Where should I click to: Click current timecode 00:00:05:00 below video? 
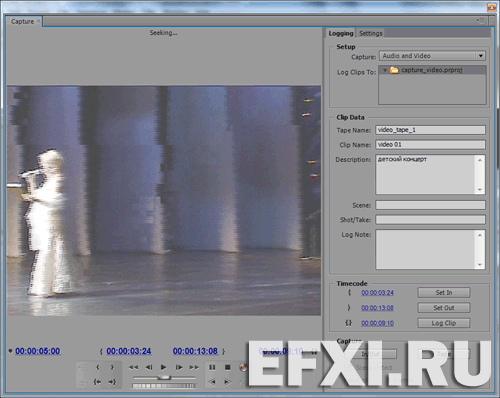(x=38, y=351)
